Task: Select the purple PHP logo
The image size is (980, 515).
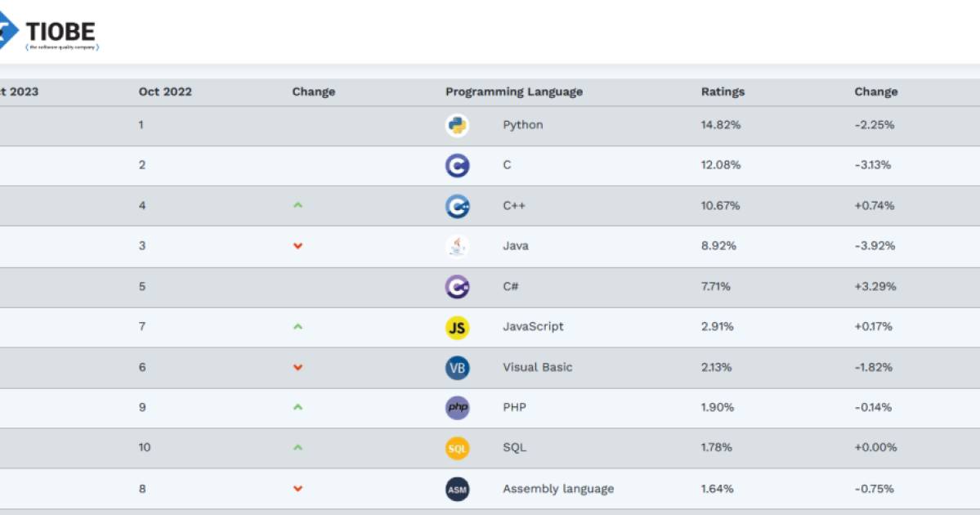Action: pyautogui.click(x=458, y=407)
